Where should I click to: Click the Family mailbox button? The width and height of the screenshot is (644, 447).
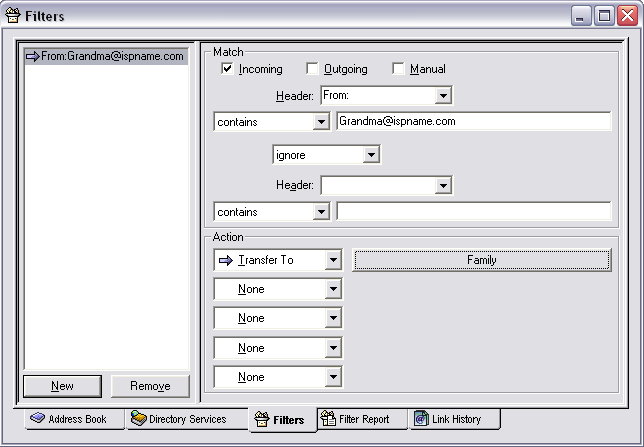tap(481, 260)
